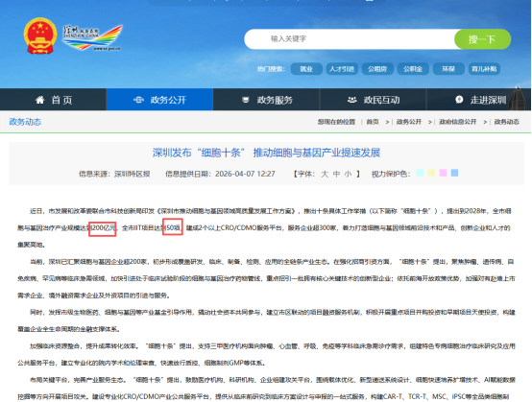Click the 热门搜索 label

coord(271,69)
